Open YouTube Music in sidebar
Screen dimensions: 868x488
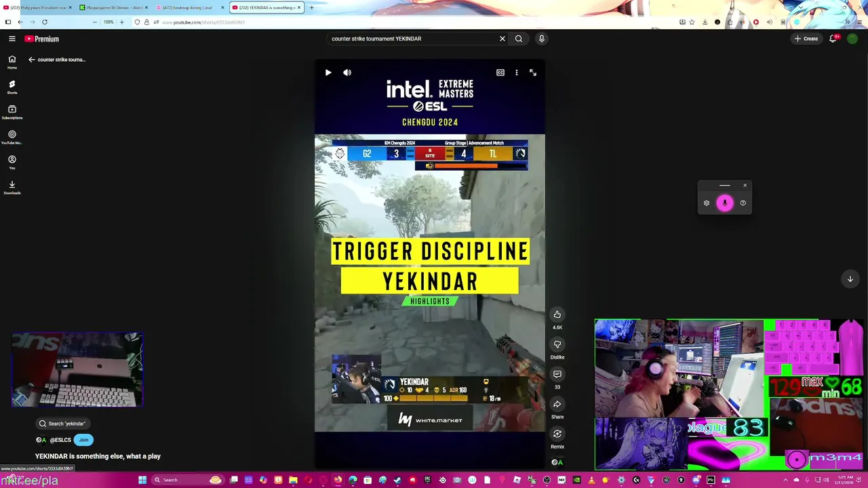12,137
